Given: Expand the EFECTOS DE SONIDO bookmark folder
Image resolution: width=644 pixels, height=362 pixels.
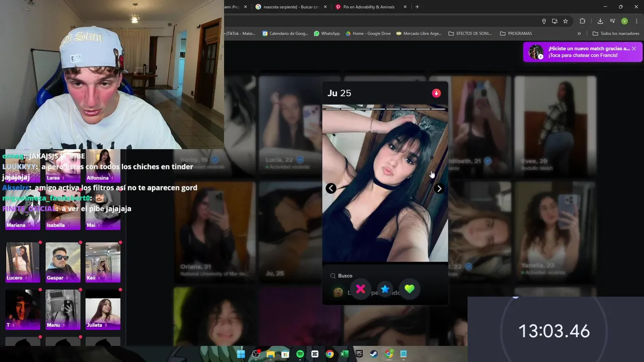Looking at the screenshot, I should (x=470, y=34).
